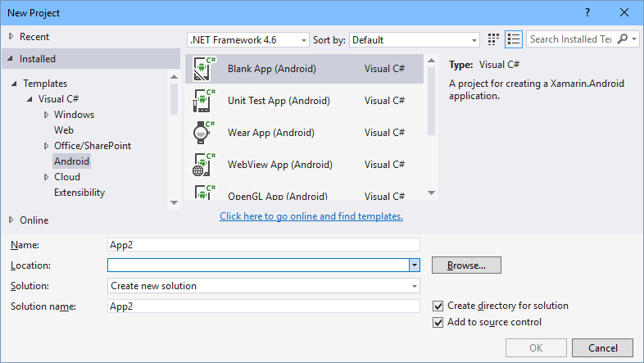Open the Sort by Default dropdown

(414, 39)
